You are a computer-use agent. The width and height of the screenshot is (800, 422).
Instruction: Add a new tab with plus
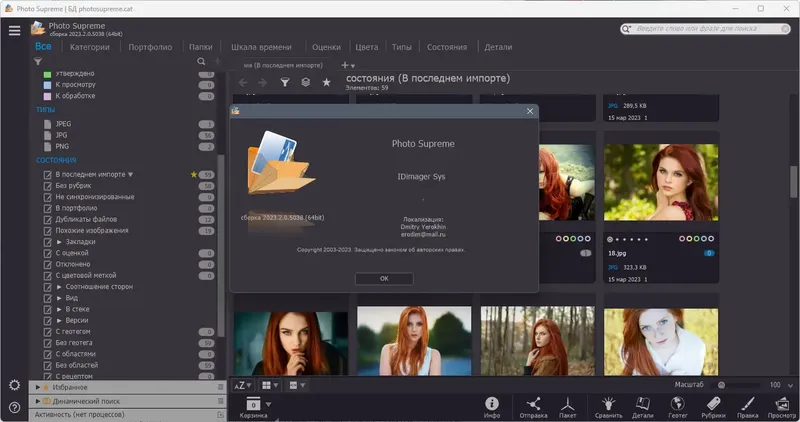pos(345,65)
